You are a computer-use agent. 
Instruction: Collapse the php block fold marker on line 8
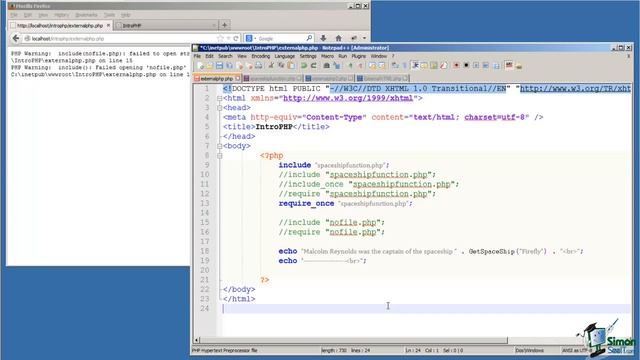[220, 156]
